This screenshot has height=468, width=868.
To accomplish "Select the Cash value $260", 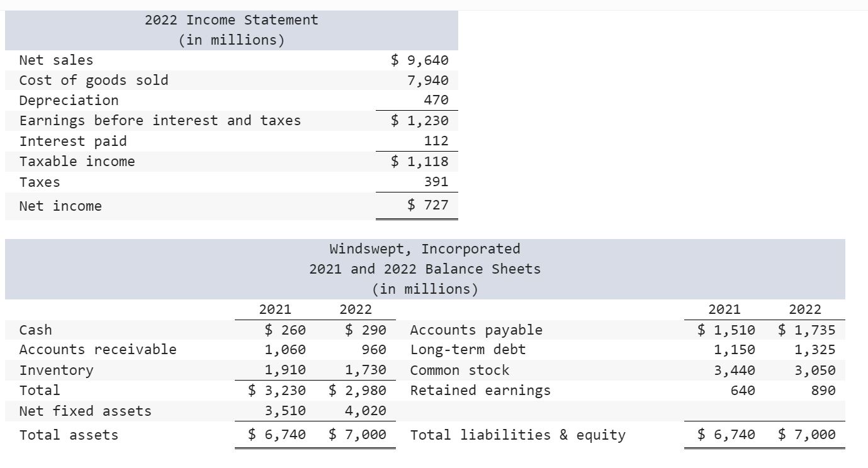I will [x=286, y=330].
